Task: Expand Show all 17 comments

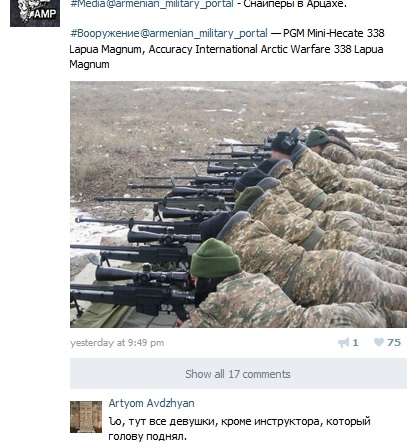Action: pyautogui.click(x=238, y=374)
